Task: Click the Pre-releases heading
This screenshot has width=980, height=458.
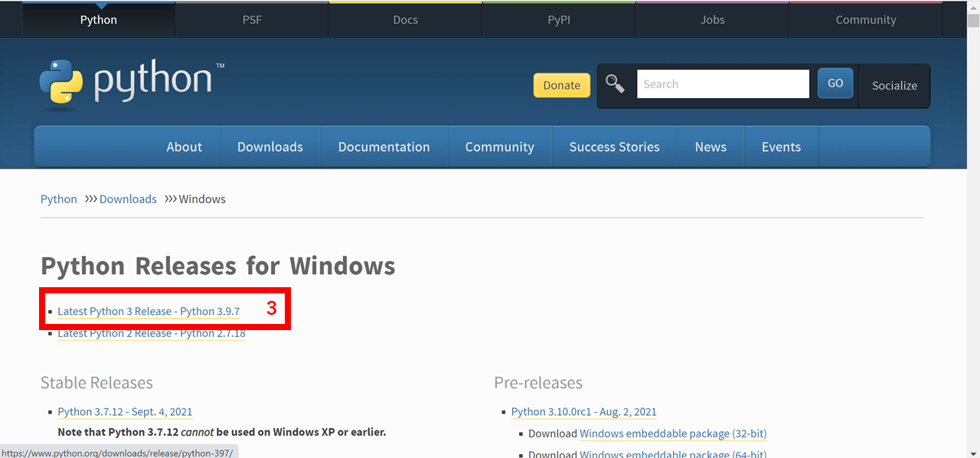Action: tap(538, 383)
